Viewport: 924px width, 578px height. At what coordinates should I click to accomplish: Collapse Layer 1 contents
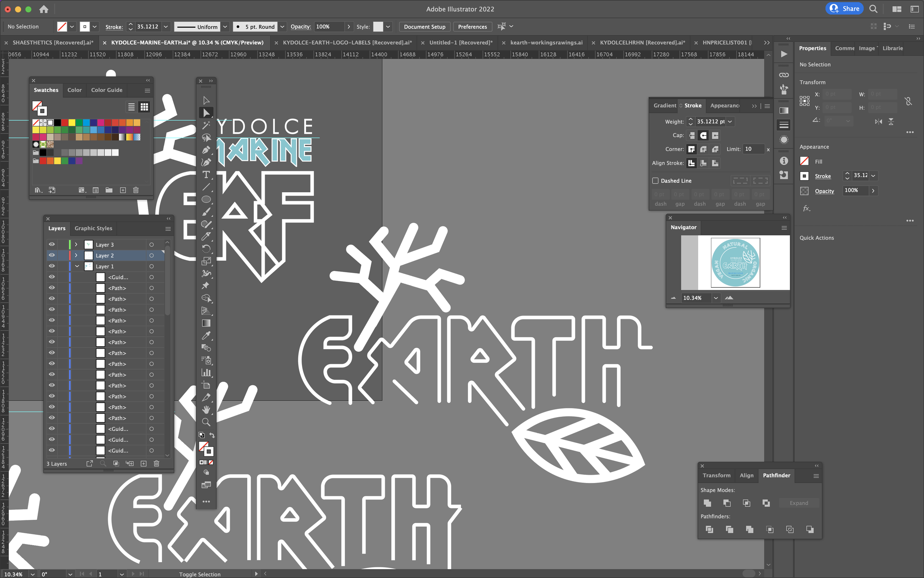[77, 266]
